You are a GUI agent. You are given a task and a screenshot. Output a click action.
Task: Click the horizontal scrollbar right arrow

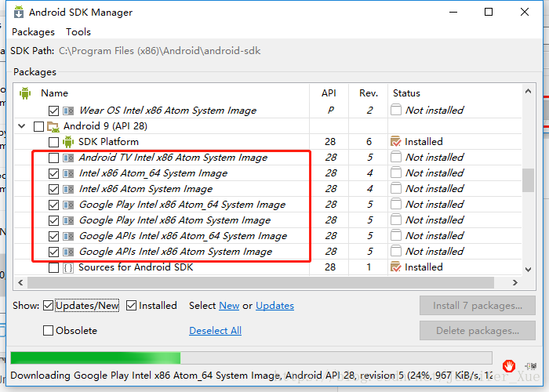click(514, 282)
